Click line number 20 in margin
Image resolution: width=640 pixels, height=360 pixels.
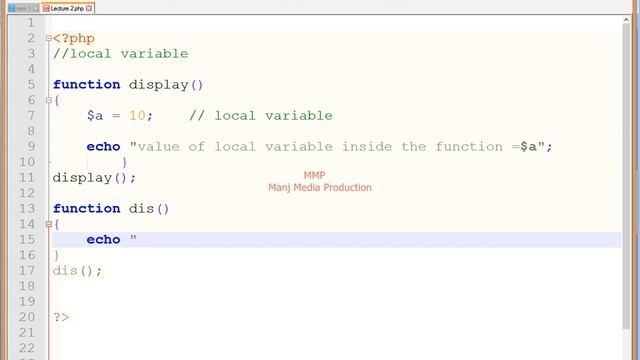point(27,317)
